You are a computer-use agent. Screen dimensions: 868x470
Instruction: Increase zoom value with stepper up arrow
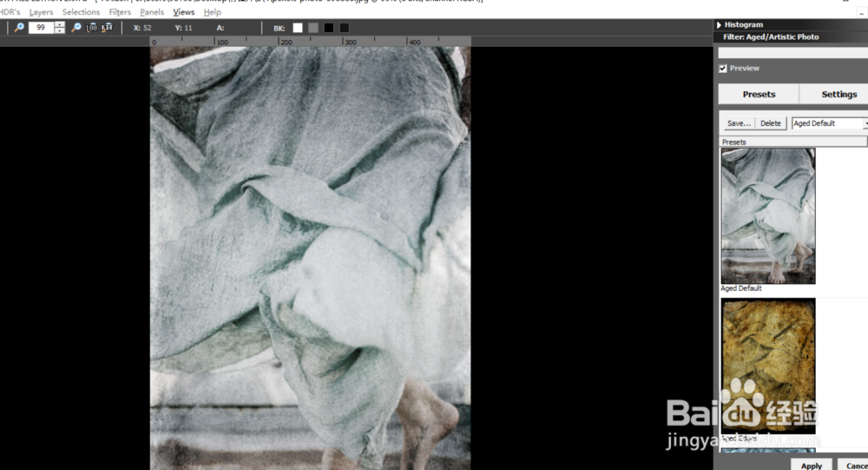(x=60, y=24)
